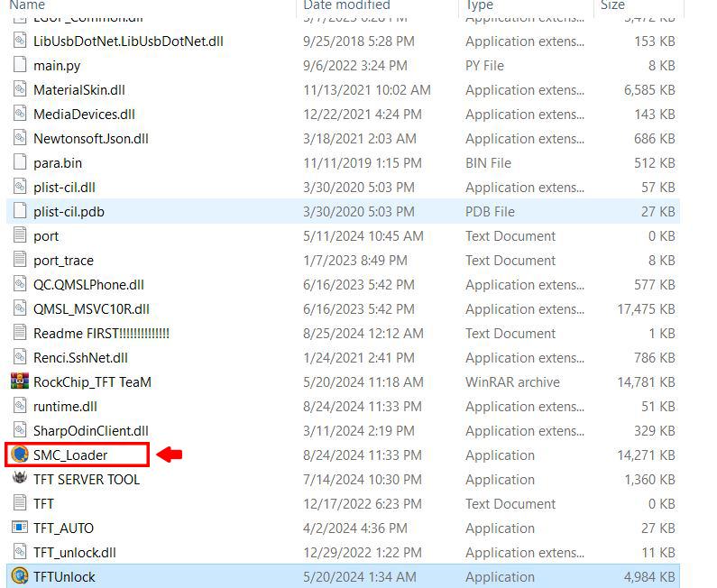
Task: Click the 14,781 KB size cell
Action: [x=646, y=382]
